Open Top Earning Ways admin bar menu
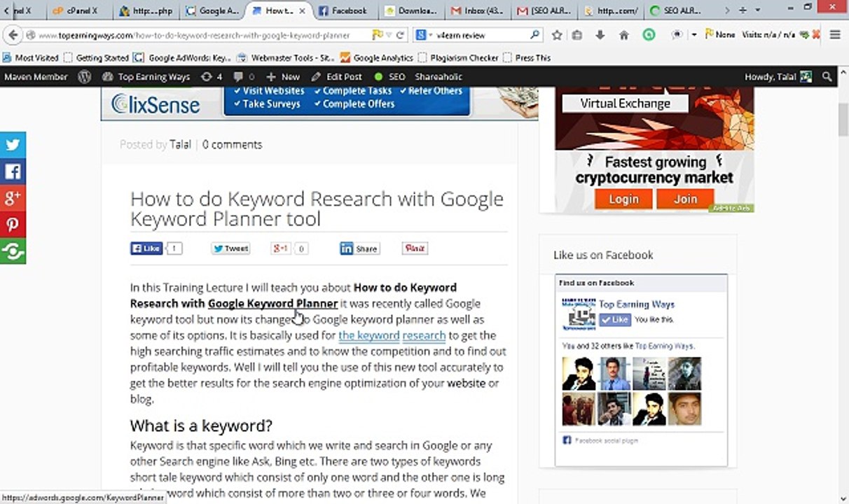Image resolution: width=849 pixels, height=504 pixels. (146, 77)
